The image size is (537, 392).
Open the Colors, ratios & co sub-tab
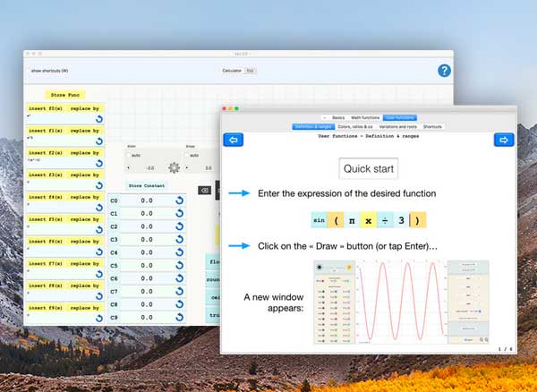point(355,127)
